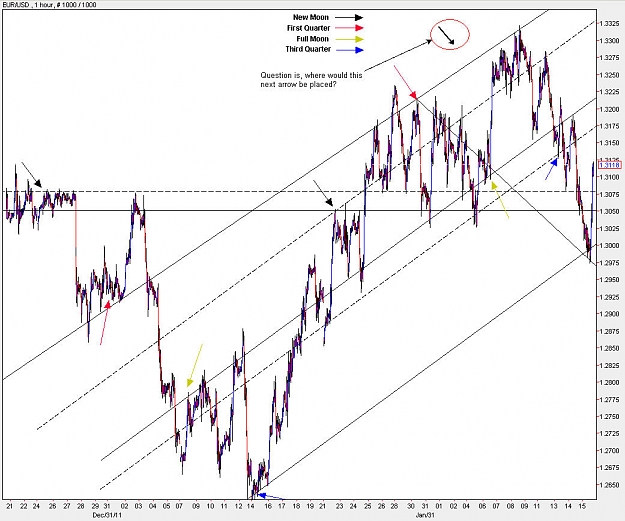Click price axis label 1.3100
Image resolution: width=625 pixels, height=521 pixels.
[609, 177]
